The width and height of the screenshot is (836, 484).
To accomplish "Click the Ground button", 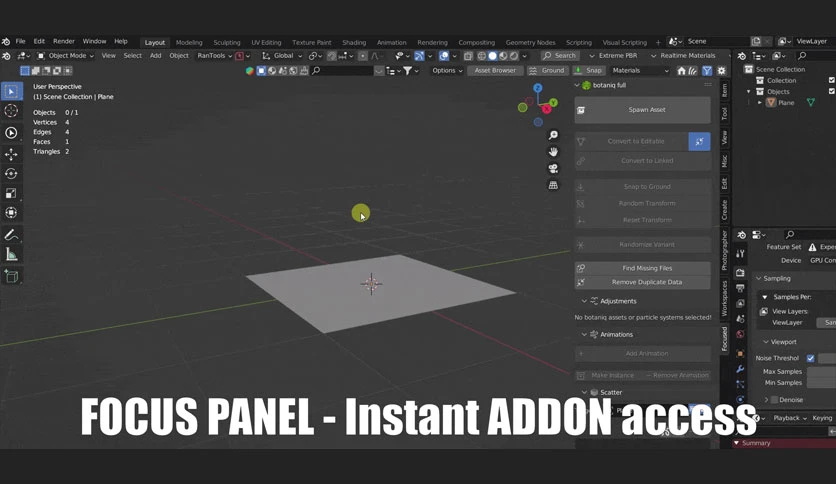I will (x=547, y=70).
